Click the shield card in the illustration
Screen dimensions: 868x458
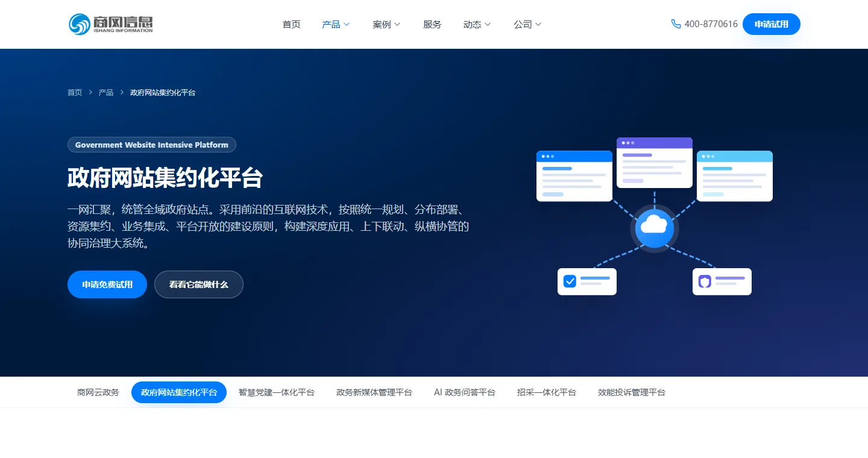click(x=722, y=281)
